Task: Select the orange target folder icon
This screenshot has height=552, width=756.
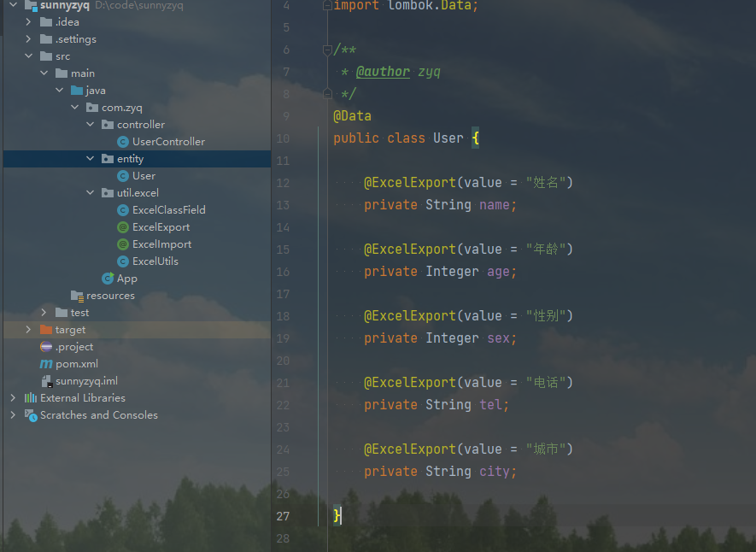Action: (x=46, y=330)
